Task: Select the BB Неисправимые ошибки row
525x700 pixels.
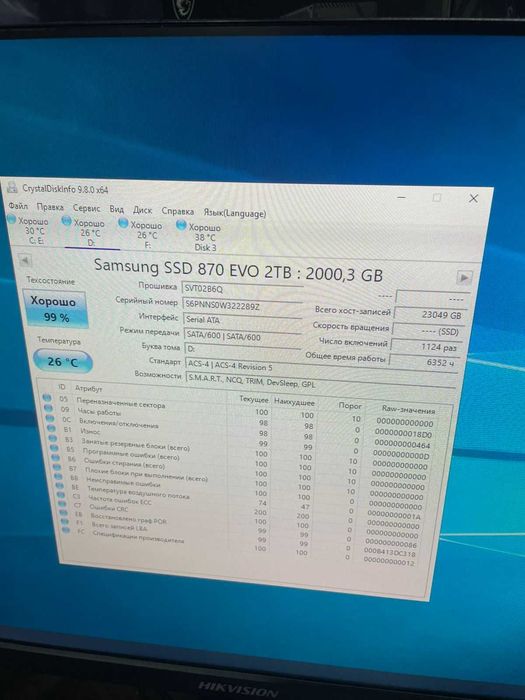Action: [x=239, y=491]
